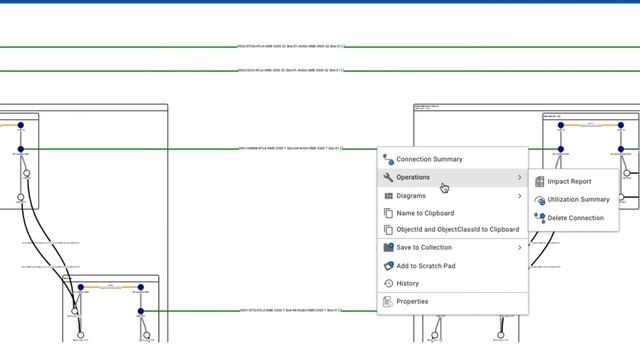Click the Add to Scratch Pad tag icon
This screenshot has width=640, height=360.
(x=389, y=266)
